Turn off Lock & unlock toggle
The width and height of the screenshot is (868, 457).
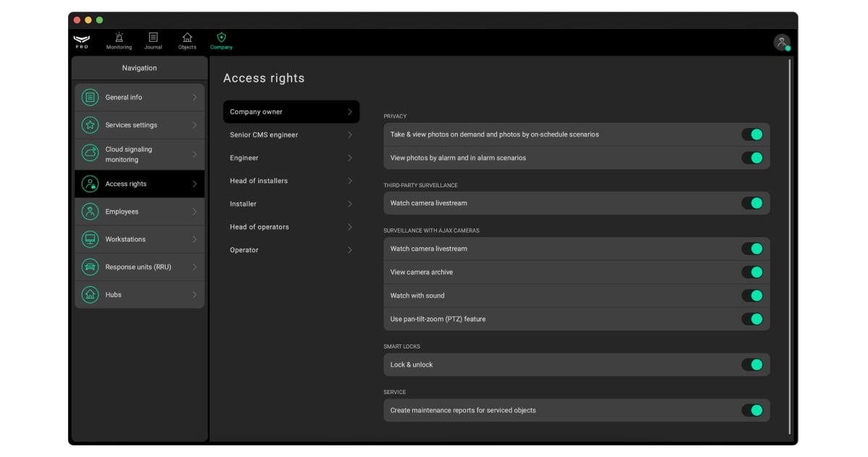pos(752,364)
